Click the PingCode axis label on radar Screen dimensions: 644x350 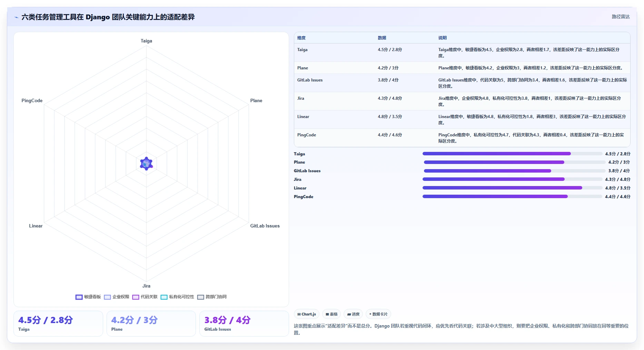point(32,100)
